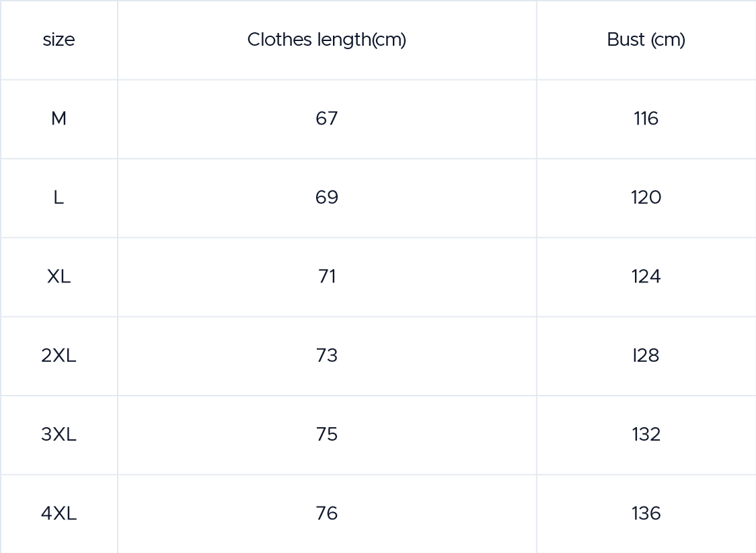The width and height of the screenshot is (756, 553).
Task: Select the clothes length value 73
Action: (327, 356)
